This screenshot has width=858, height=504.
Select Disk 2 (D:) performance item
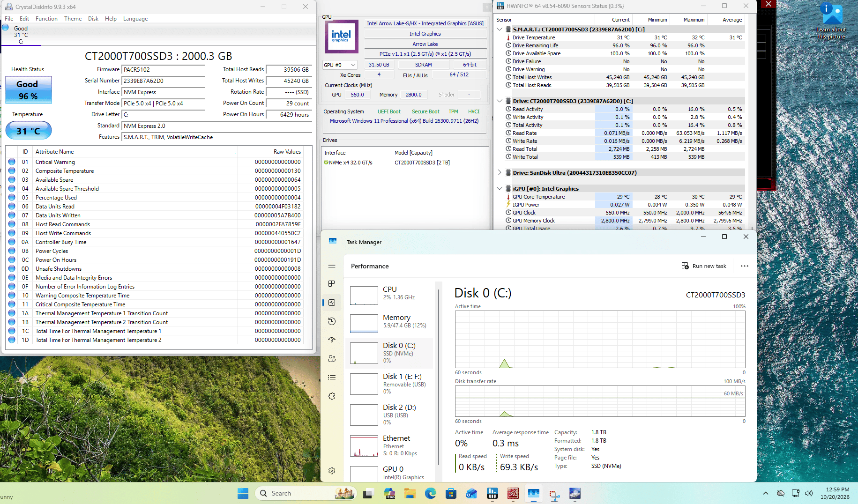coord(389,415)
